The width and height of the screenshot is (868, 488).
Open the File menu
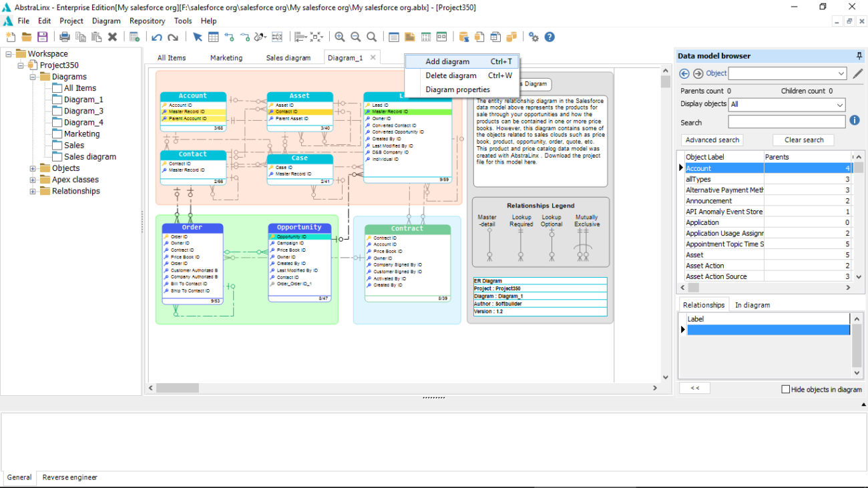click(23, 21)
